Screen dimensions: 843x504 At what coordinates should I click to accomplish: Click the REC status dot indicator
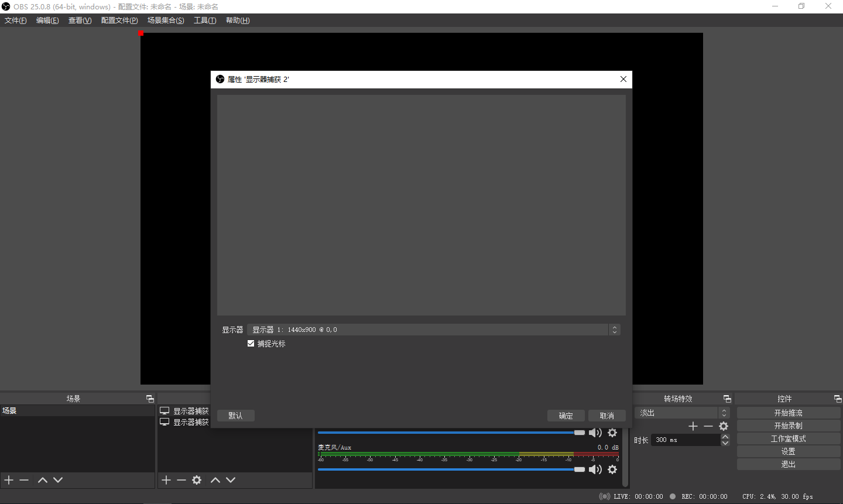point(673,496)
